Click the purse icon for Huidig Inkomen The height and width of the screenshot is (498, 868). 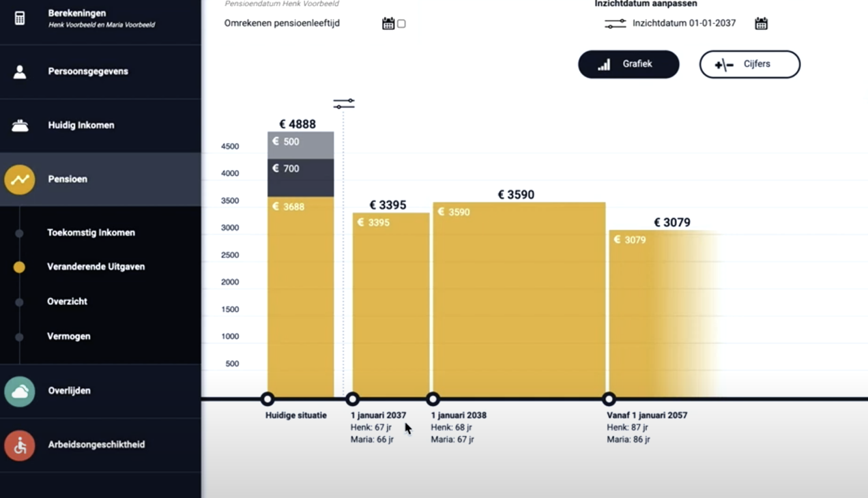20,126
